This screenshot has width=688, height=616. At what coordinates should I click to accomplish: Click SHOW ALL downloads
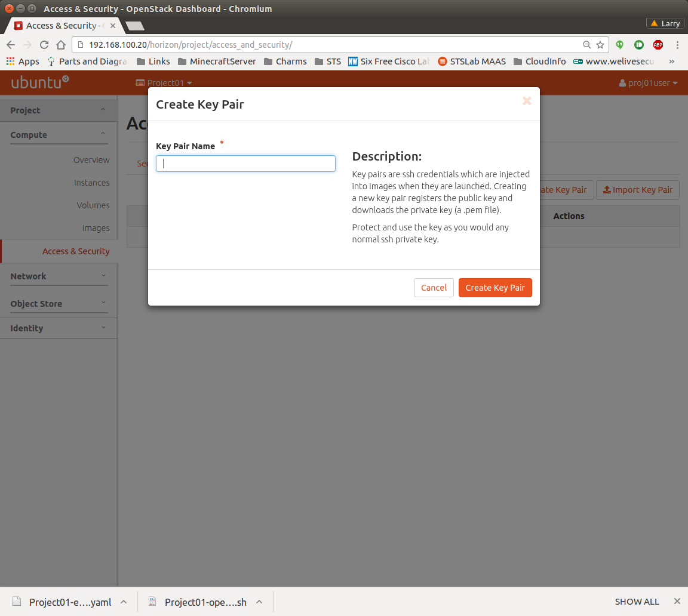[637, 602]
